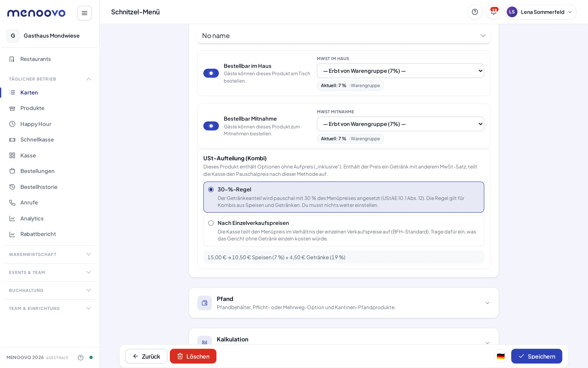Image resolution: width=588 pixels, height=368 pixels.
Task: Expand the Pfand section
Action: point(344,303)
